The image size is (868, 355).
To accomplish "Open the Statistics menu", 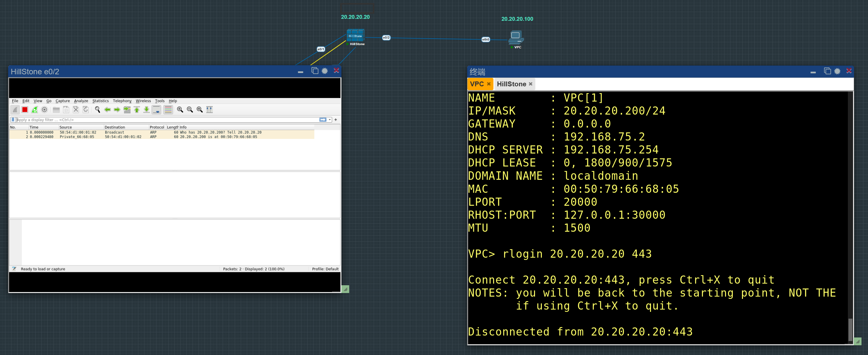I will tap(100, 101).
